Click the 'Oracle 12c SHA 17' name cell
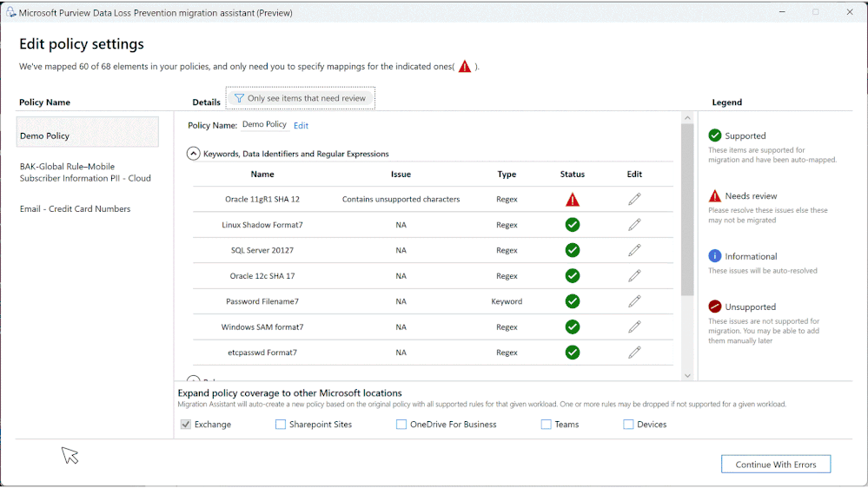 [x=262, y=275]
